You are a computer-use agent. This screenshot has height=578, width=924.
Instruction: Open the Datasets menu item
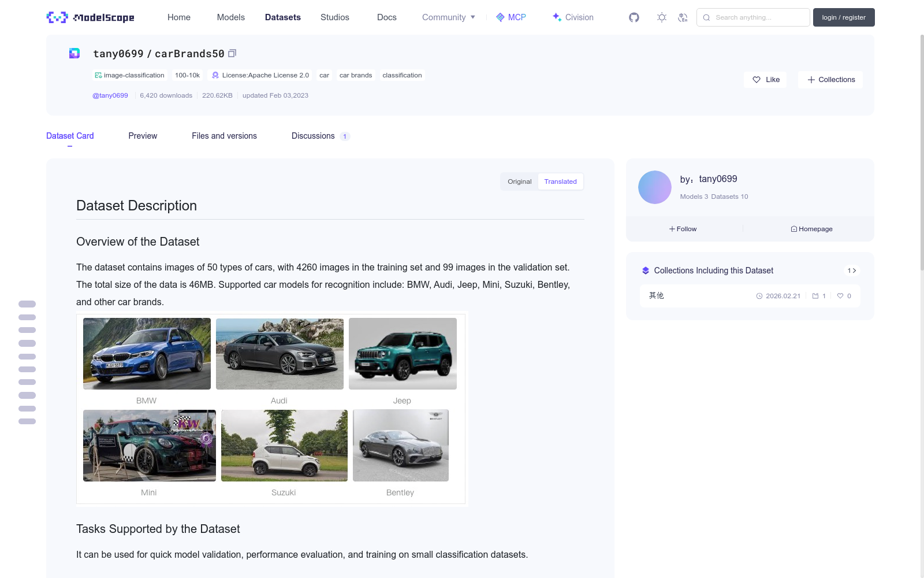tap(283, 17)
